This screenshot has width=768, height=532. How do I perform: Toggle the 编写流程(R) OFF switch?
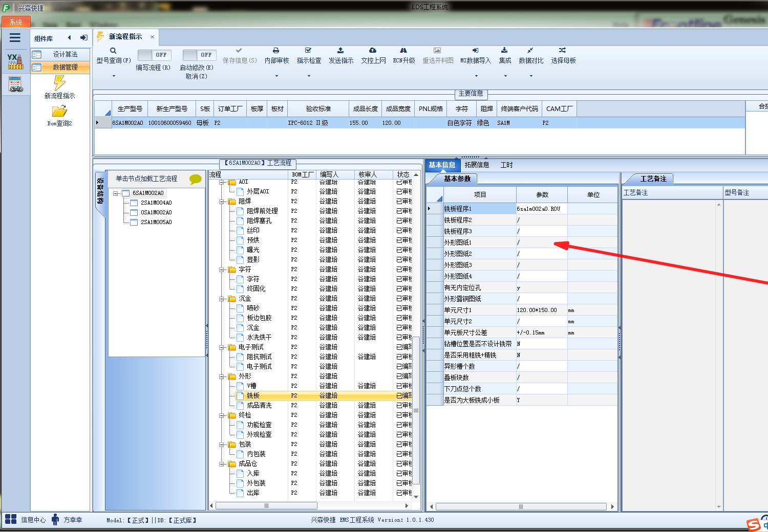(x=155, y=55)
